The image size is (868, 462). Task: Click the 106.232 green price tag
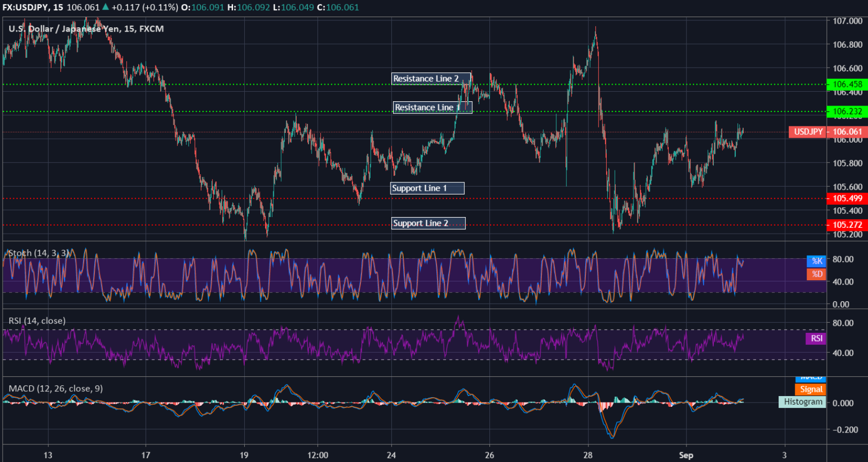point(847,111)
